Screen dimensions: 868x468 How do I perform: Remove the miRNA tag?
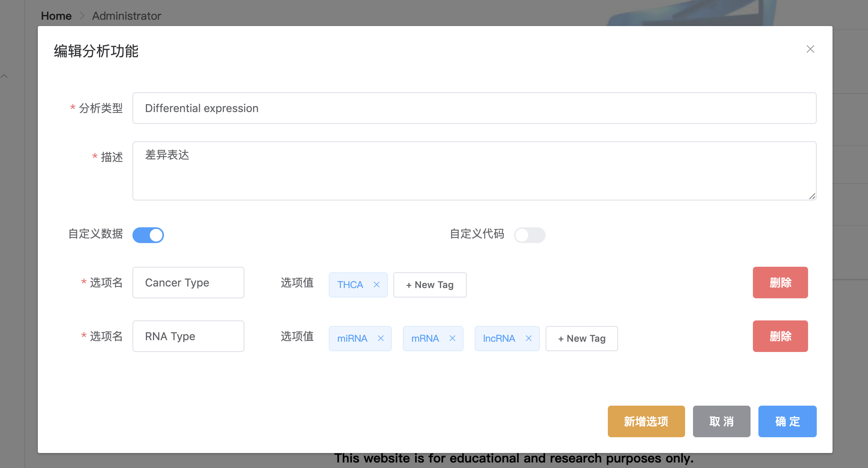click(381, 338)
